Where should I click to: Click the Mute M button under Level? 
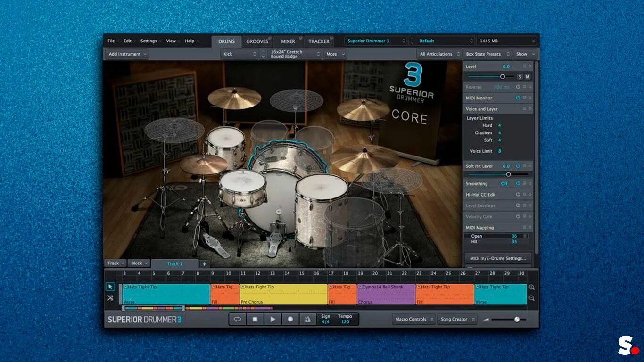528,76
